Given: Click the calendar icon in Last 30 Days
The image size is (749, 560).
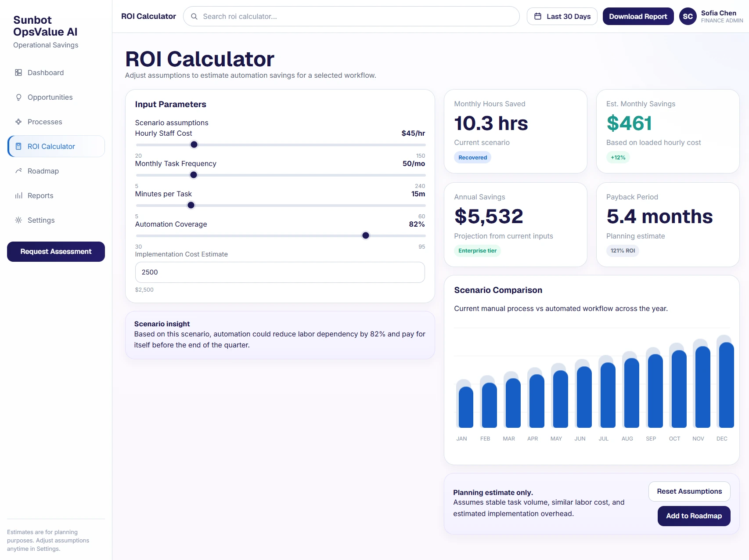Looking at the screenshot, I should click(x=538, y=16).
